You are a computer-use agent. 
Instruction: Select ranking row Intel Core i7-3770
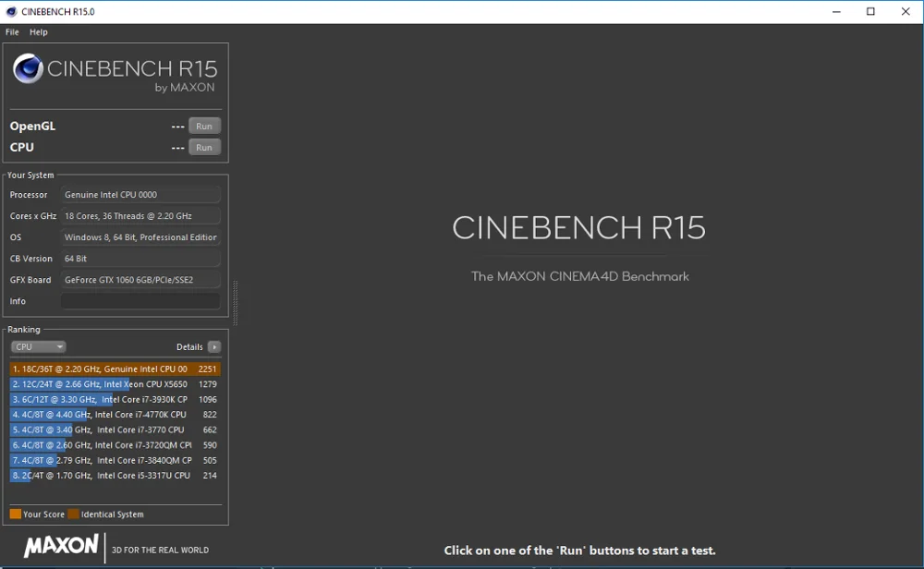[115, 430]
